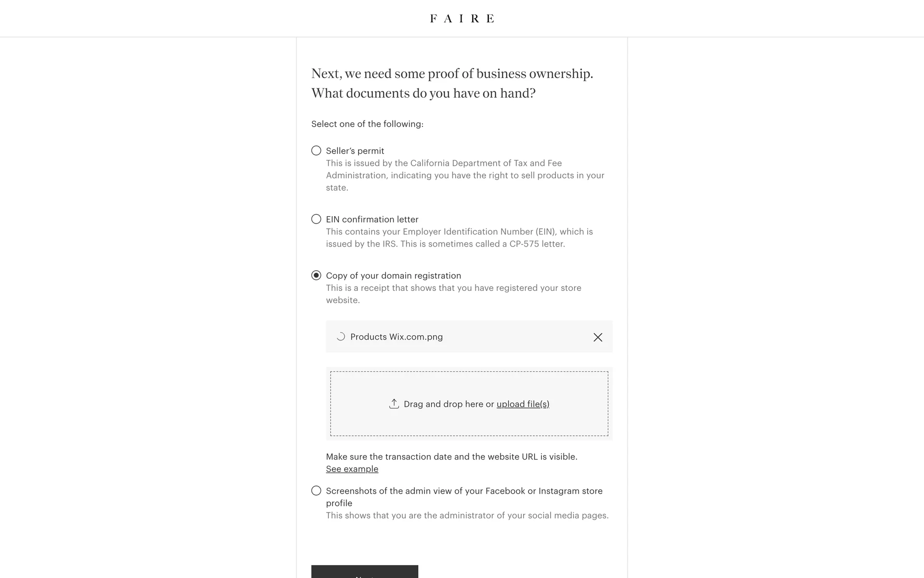Select the EIN confirmation letter radio circle
The height and width of the screenshot is (578, 924).
[x=316, y=219]
